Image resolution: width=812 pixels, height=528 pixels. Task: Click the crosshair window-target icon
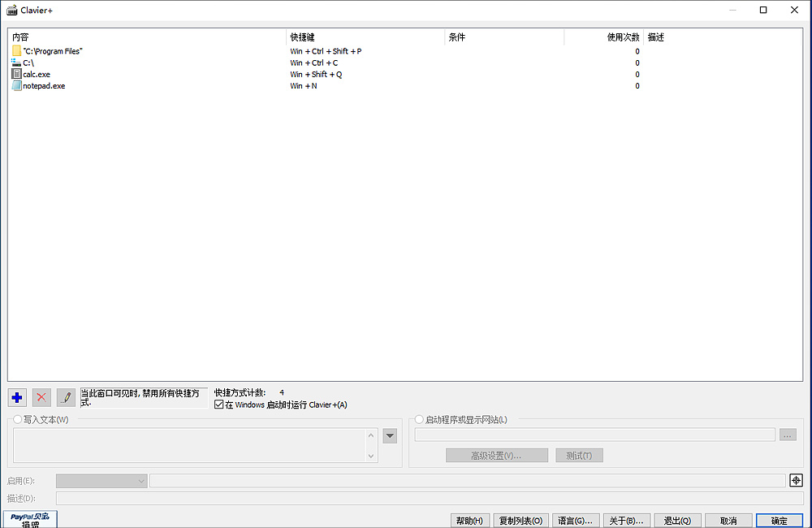click(x=796, y=480)
